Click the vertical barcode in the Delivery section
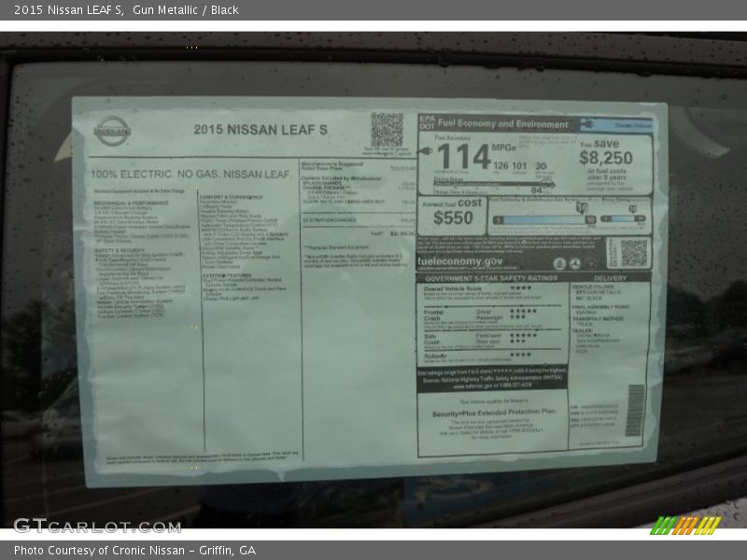This screenshot has width=747, height=560. tap(635, 411)
